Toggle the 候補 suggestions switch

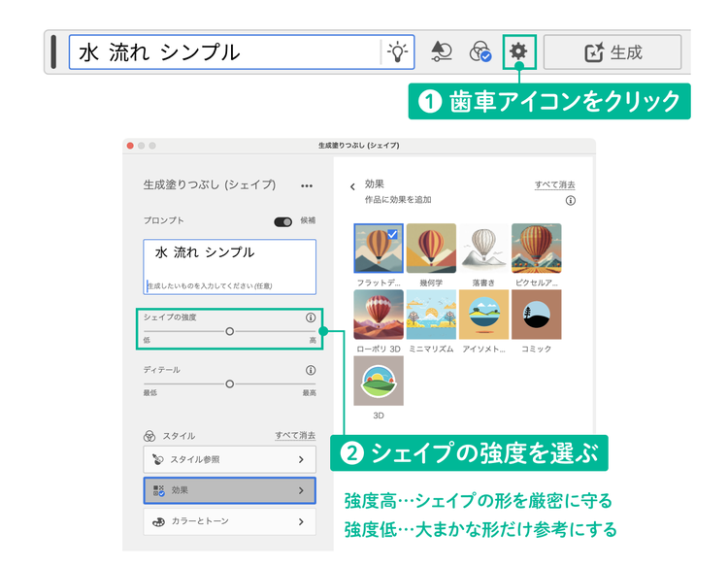tap(282, 221)
